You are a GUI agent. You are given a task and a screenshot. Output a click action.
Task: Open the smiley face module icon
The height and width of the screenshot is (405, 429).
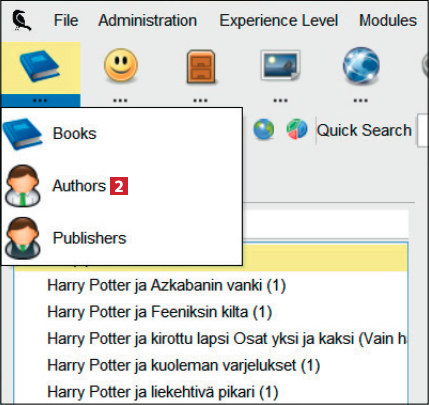pyautogui.click(x=121, y=65)
